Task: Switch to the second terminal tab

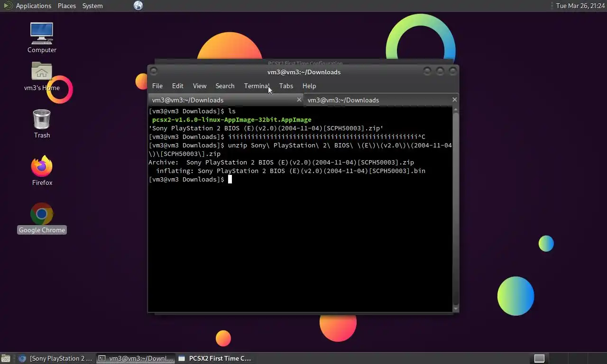Action: [x=381, y=100]
